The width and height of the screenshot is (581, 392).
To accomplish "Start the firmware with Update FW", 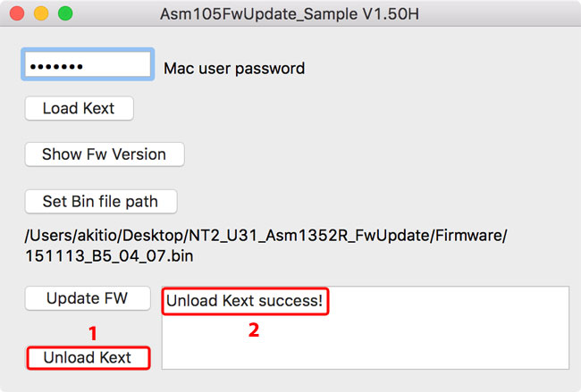I will coord(87,297).
